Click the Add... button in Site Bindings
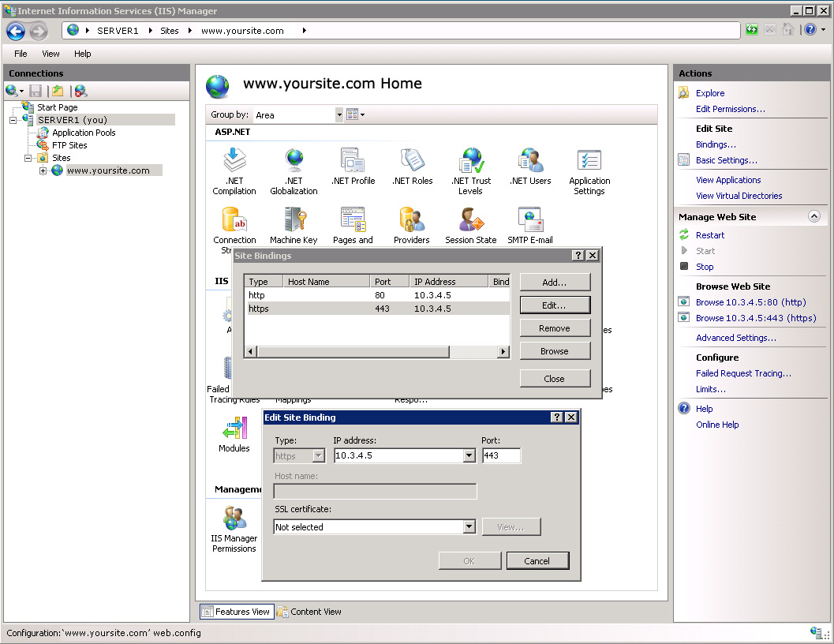Image resolution: width=834 pixels, height=644 pixels. tap(555, 282)
